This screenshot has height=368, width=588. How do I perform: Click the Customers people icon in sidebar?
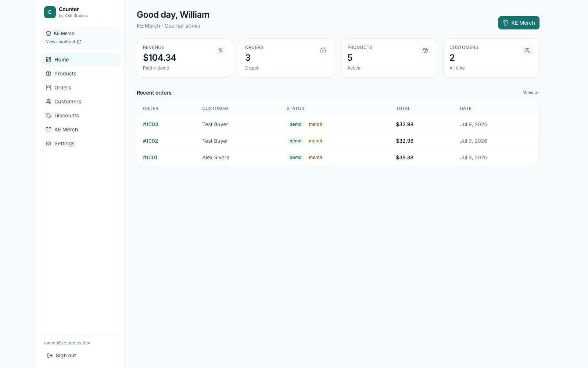49,102
